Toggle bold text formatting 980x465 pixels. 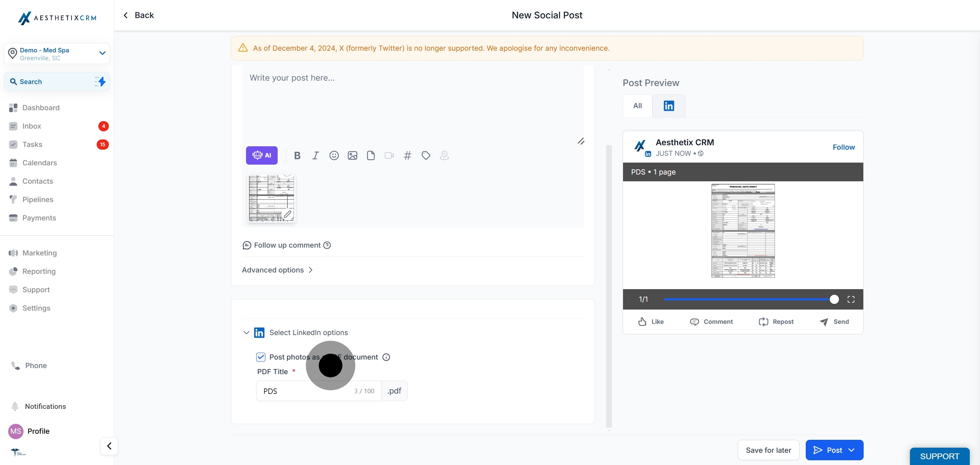coord(297,155)
